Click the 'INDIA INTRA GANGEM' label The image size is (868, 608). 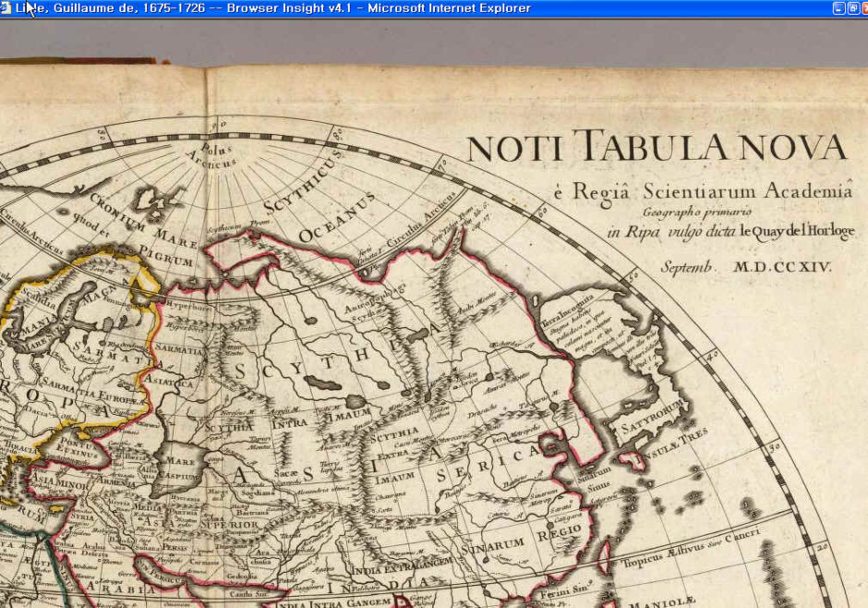coord(333,602)
